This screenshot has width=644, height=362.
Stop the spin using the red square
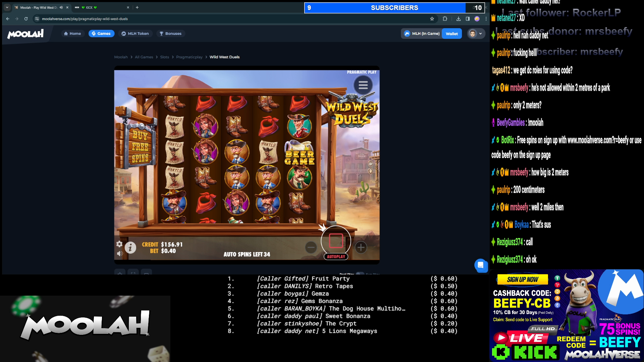click(x=336, y=241)
